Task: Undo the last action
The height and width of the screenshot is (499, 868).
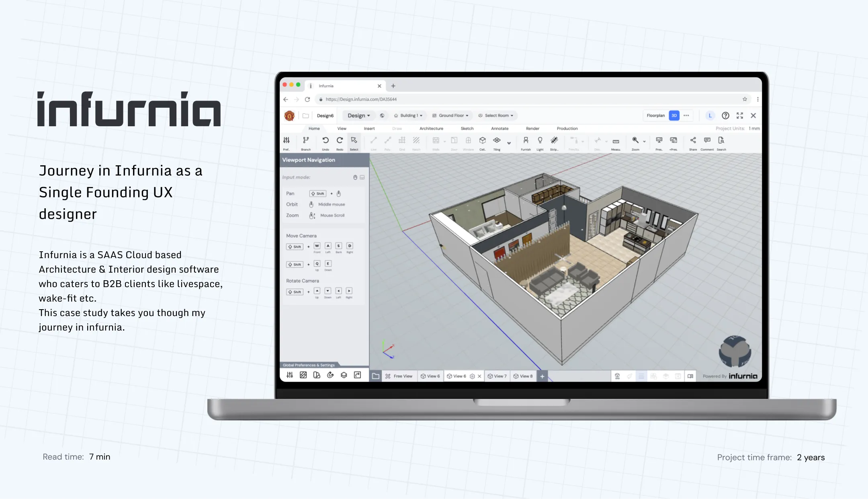Action: tap(325, 143)
